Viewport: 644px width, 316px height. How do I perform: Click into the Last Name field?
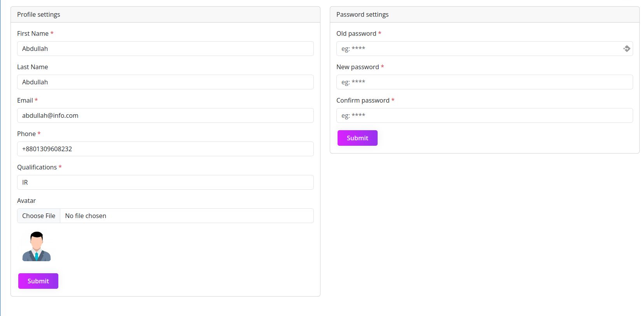click(x=165, y=82)
